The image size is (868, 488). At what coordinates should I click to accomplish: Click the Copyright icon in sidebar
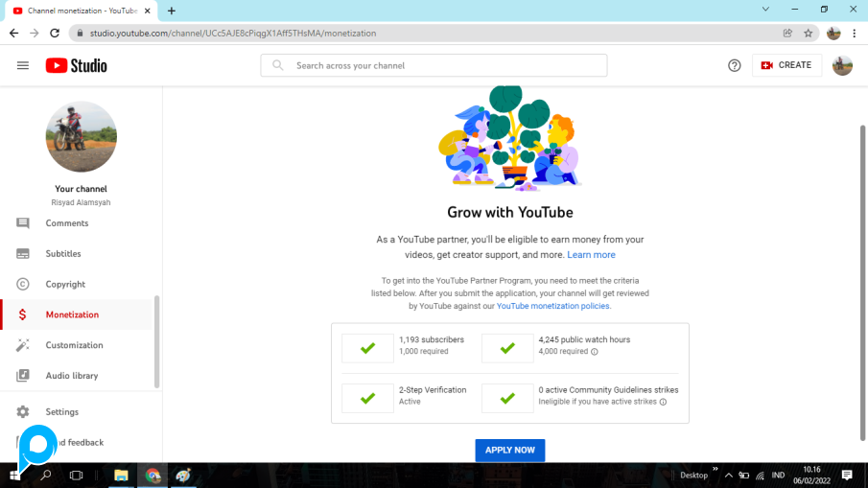23,285
